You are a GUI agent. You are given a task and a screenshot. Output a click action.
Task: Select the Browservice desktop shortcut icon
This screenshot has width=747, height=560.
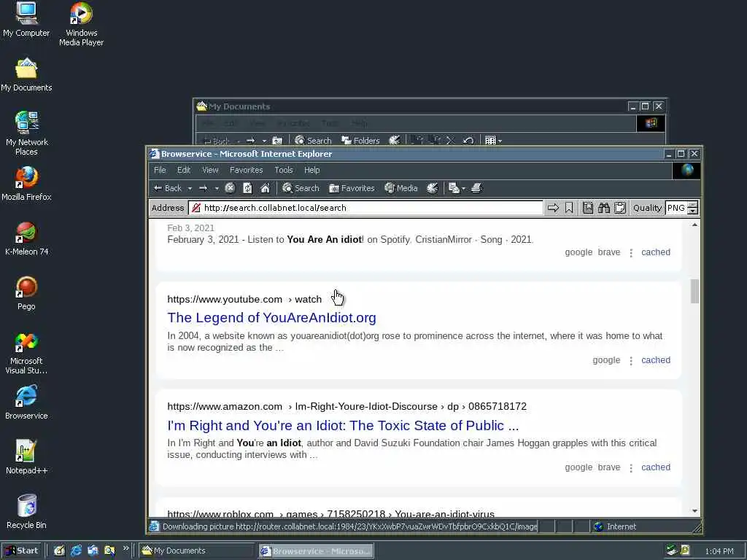tap(26, 402)
